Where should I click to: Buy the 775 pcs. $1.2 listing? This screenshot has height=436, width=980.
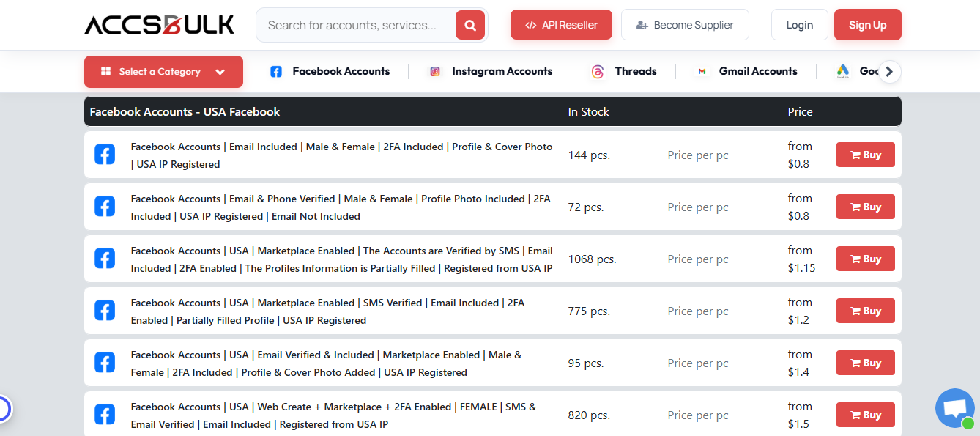pyautogui.click(x=866, y=311)
